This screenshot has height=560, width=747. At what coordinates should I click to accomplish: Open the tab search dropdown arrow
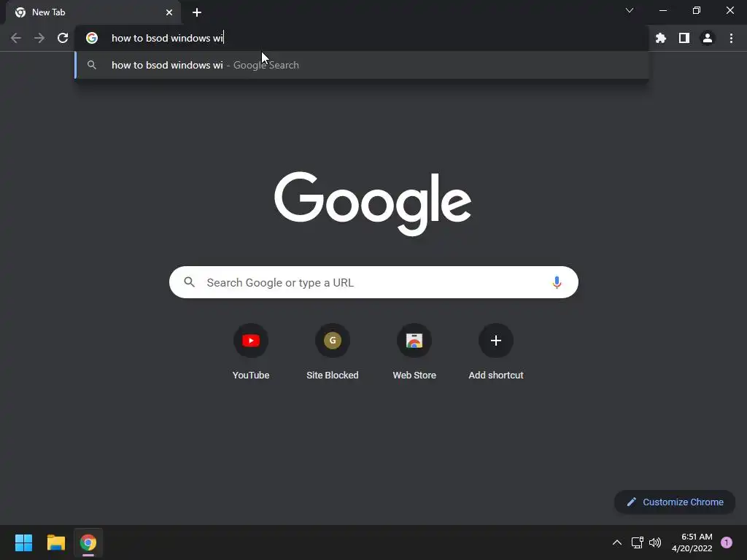[x=630, y=10]
